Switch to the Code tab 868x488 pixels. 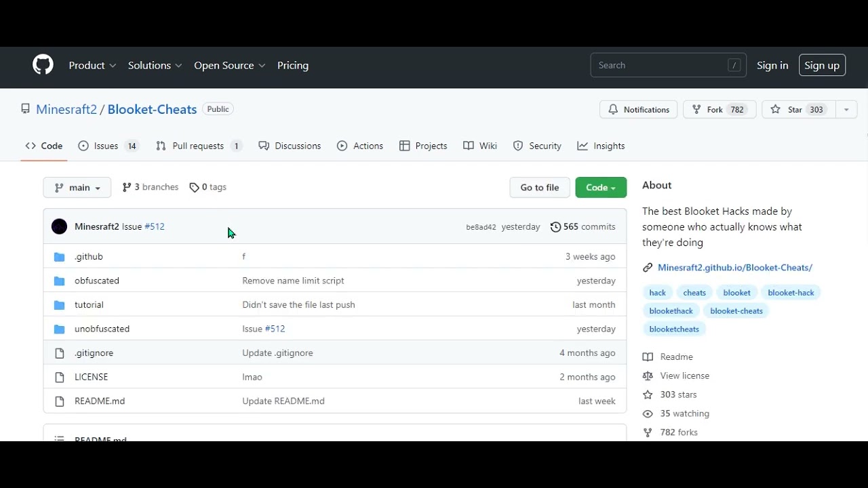click(x=44, y=146)
